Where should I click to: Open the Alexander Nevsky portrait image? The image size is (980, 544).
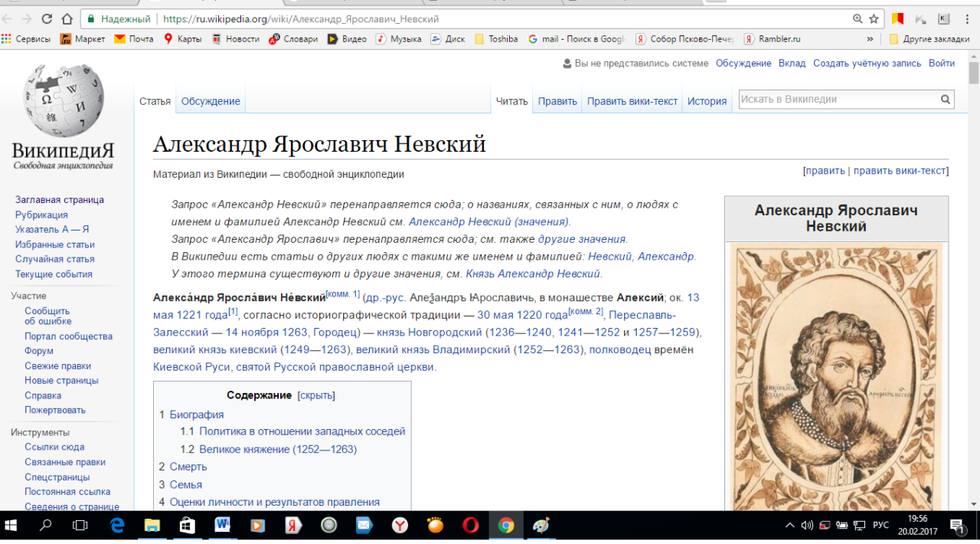pyautogui.click(x=836, y=377)
